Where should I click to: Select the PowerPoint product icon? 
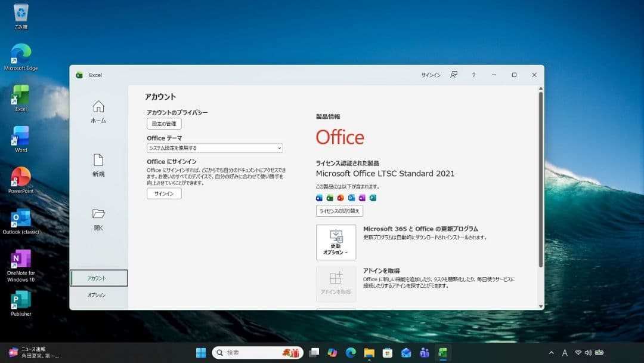(x=340, y=198)
